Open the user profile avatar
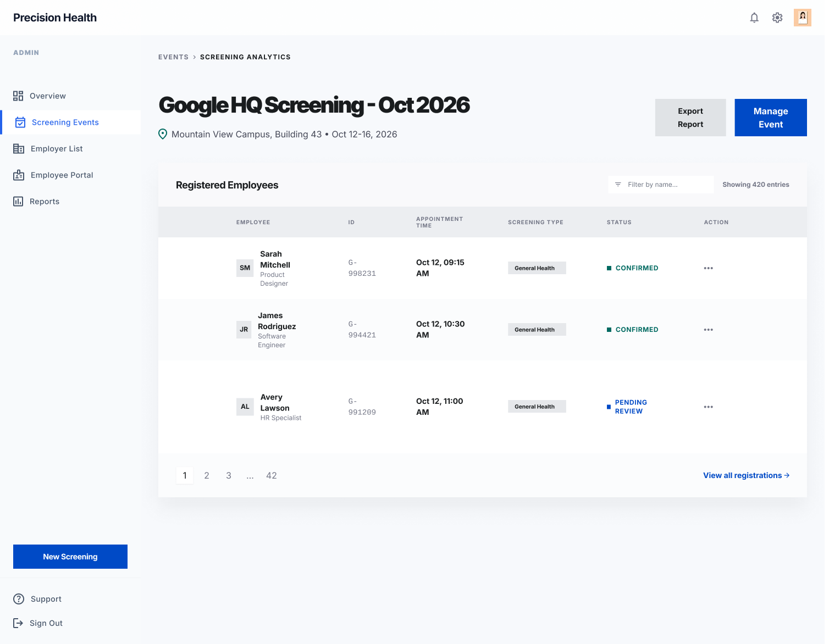 pos(803,18)
